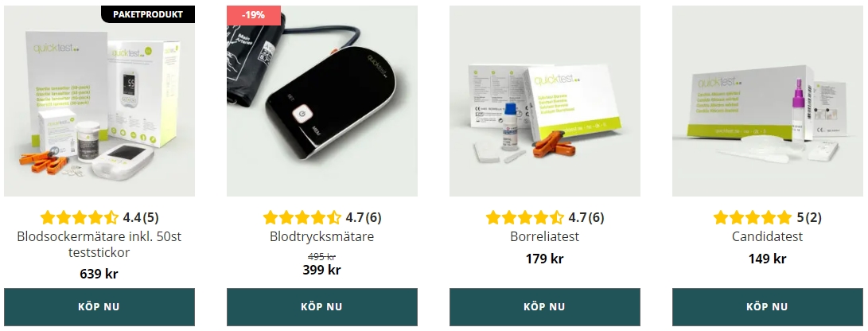This screenshot has height=331, width=868.
Task: Open the Candidatest product image
Action: pyautogui.click(x=768, y=101)
